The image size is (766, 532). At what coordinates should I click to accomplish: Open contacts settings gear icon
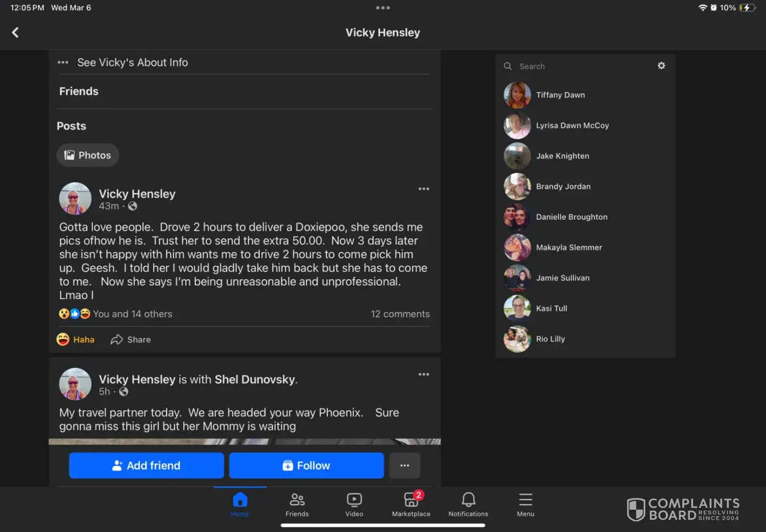(x=661, y=65)
